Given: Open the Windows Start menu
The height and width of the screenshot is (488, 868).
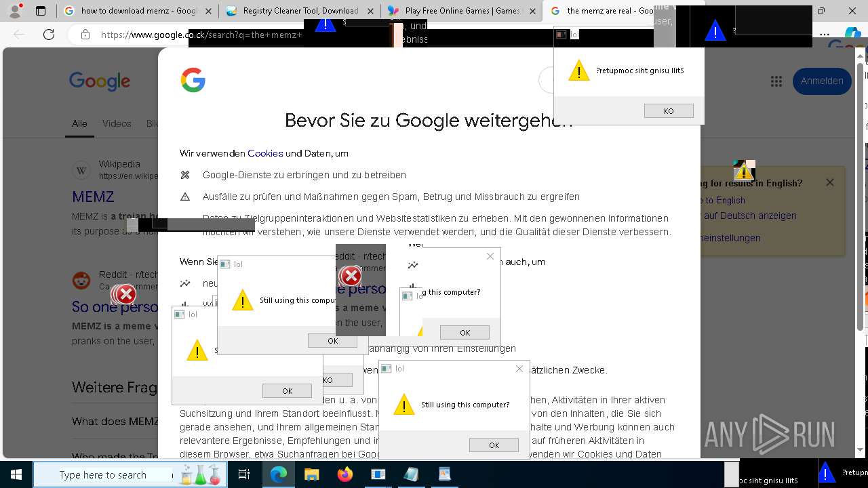Looking at the screenshot, I should [15, 474].
